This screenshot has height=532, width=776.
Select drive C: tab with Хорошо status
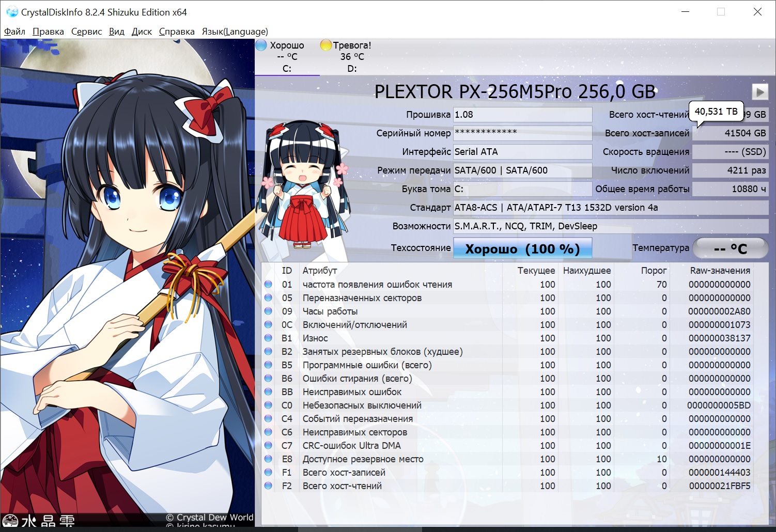click(287, 57)
